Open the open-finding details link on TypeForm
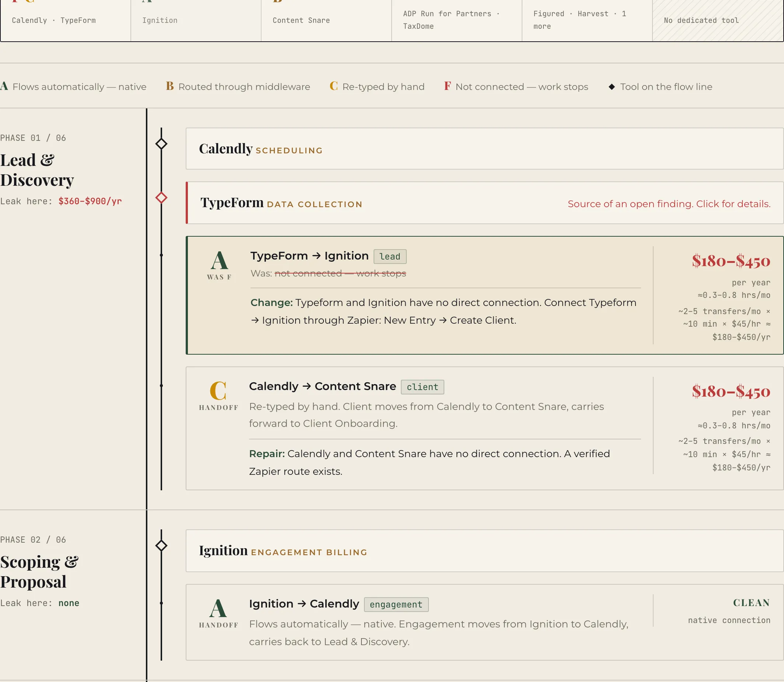The image size is (784, 682). [x=669, y=204]
